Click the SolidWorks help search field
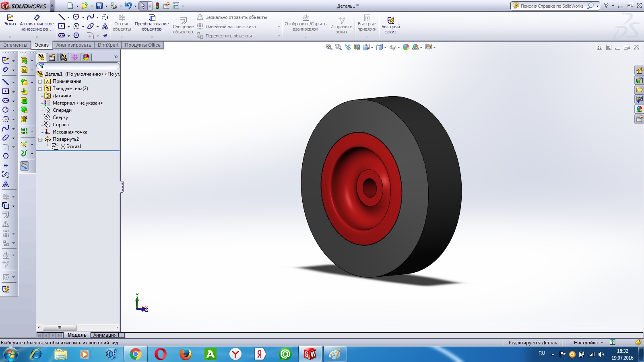This screenshot has height=362, width=644. click(551, 6)
